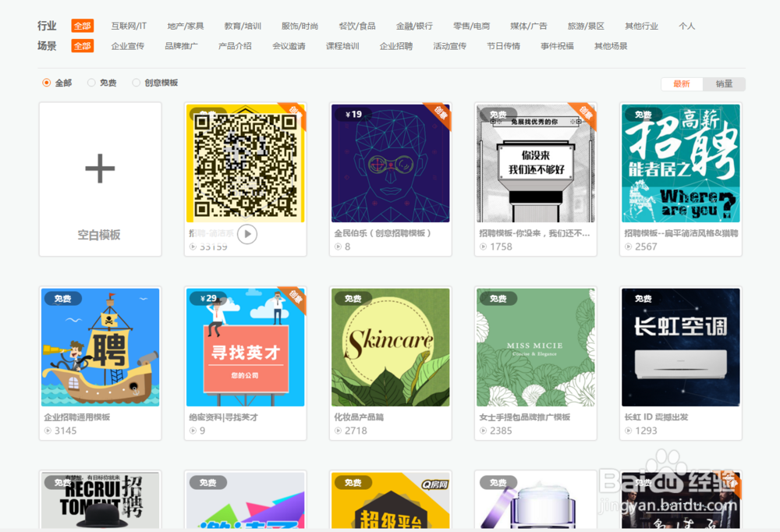
Task: Click title 绝密资料|寻找英才
Action: (x=223, y=417)
